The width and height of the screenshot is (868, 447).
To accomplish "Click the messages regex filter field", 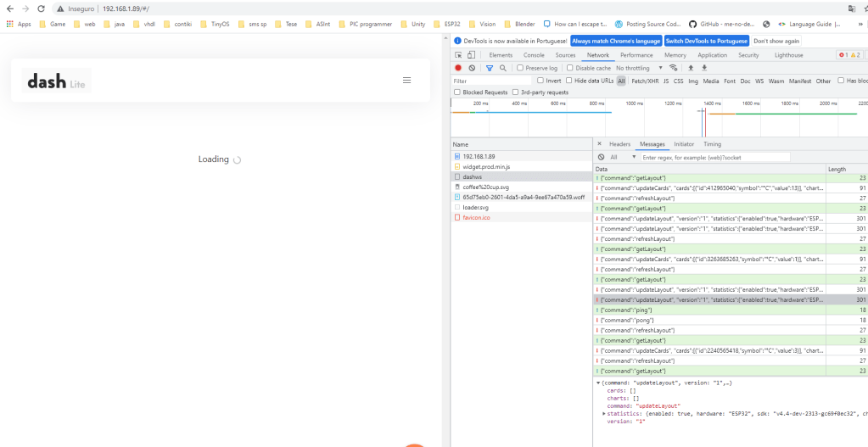I will [x=715, y=157].
